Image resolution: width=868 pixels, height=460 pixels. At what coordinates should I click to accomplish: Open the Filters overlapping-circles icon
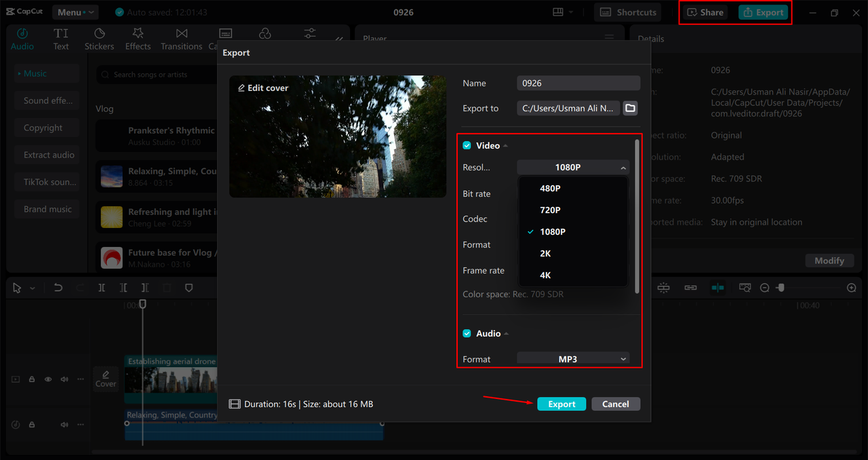pyautogui.click(x=265, y=34)
